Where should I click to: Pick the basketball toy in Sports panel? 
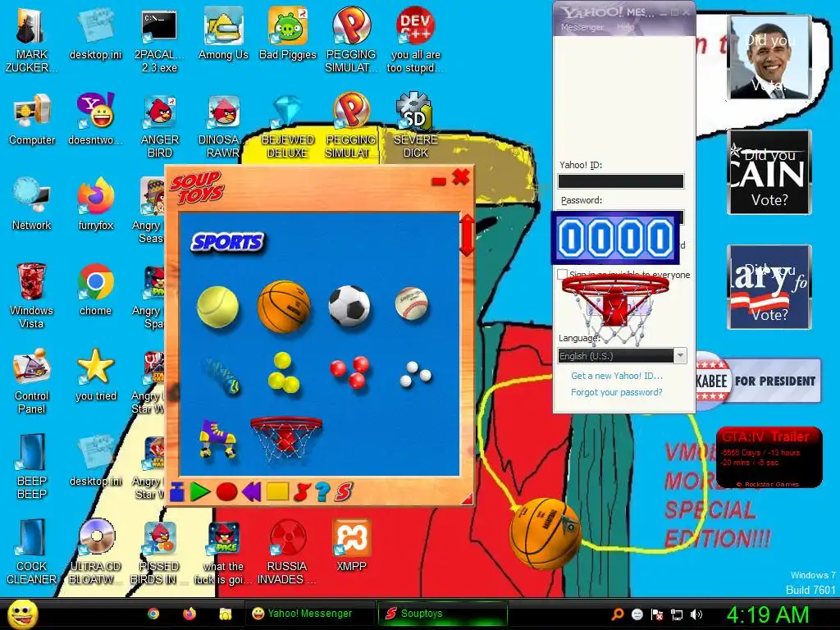(x=284, y=307)
